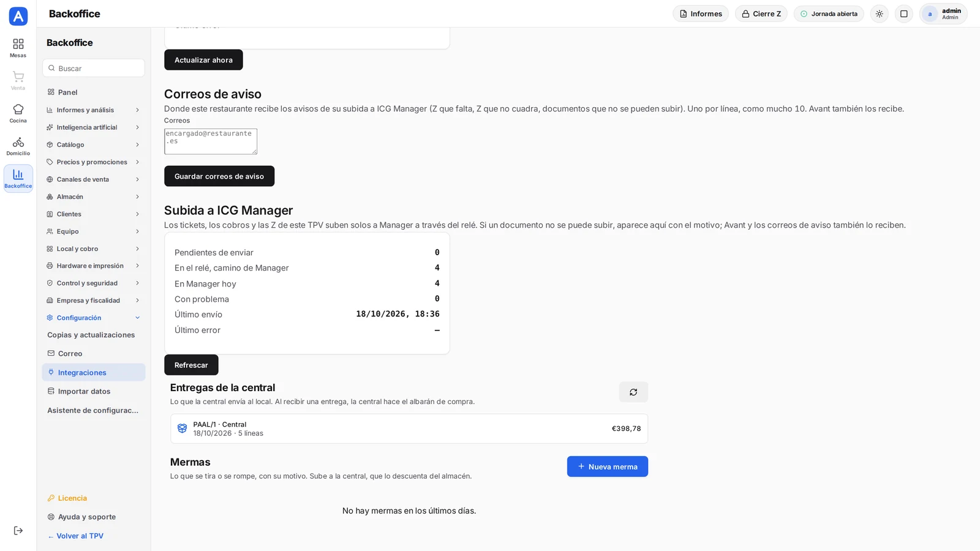Viewport: 980px width, 551px height.
Task: Open the Licencia link
Action: [94, 498]
